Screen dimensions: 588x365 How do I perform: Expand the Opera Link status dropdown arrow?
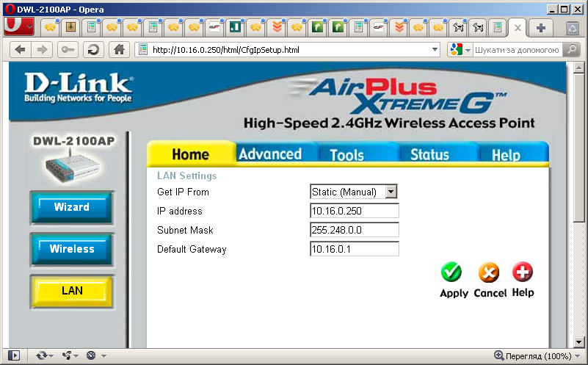click(x=51, y=355)
